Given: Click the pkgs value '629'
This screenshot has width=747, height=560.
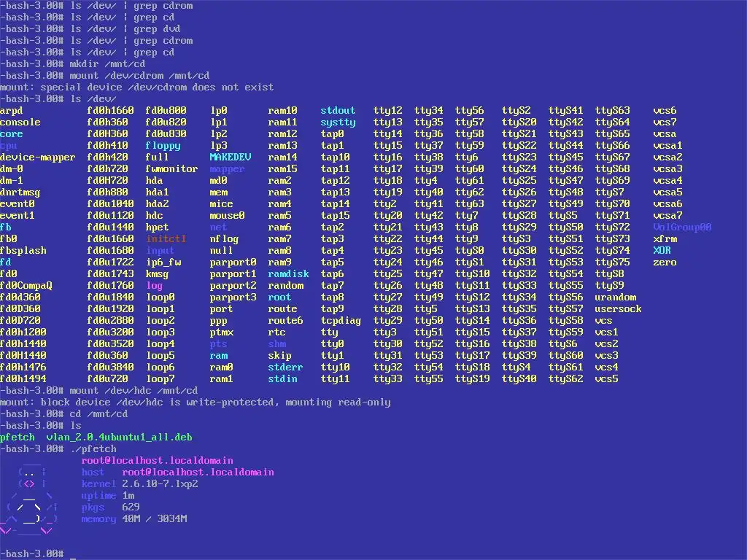Looking at the screenshot, I should click(x=131, y=507).
